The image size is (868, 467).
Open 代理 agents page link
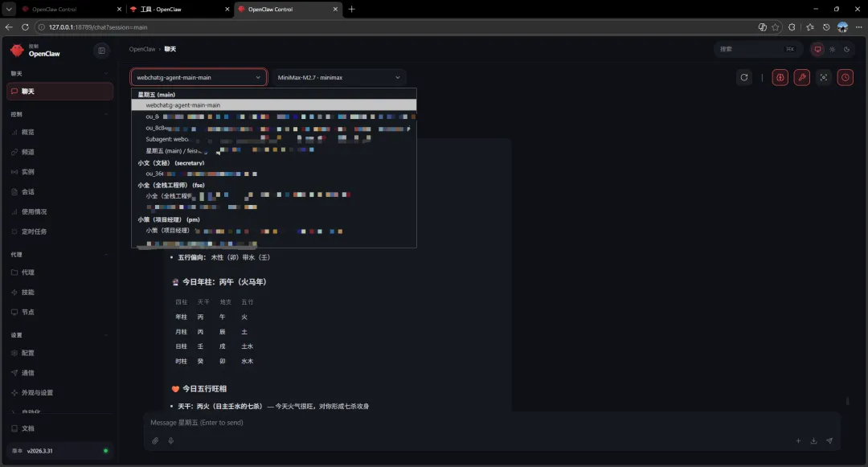[59, 272]
